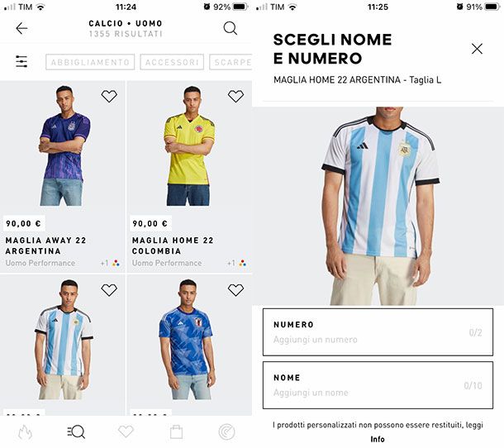
Task: Open the shopping bag icon in the bottom bar
Action: [177, 432]
